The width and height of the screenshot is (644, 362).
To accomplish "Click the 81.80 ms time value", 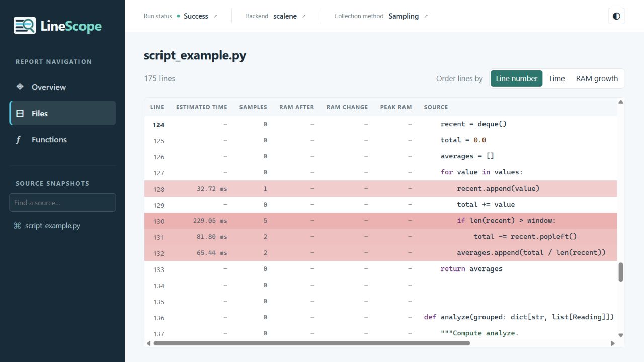I will point(212,237).
